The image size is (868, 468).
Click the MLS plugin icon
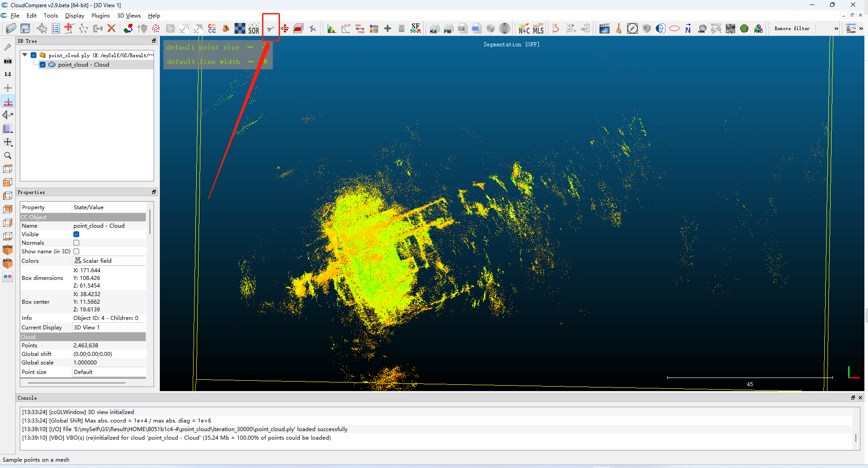(x=538, y=29)
